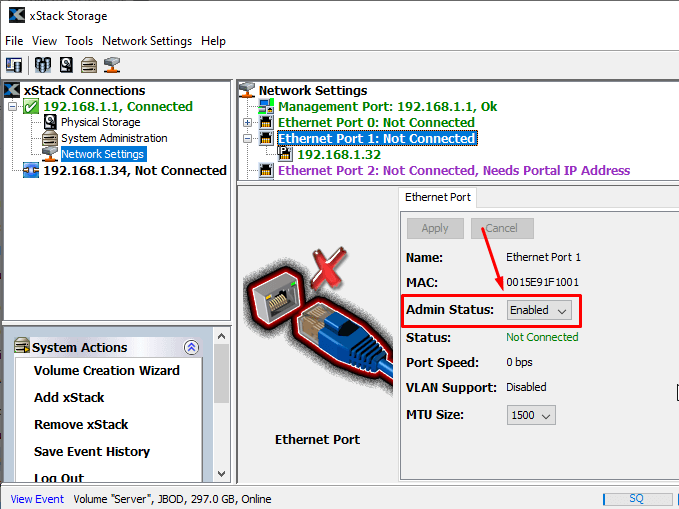Select 192.168.1.34, Not Connected item
This screenshot has height=509, width=679.
(135, 170)
